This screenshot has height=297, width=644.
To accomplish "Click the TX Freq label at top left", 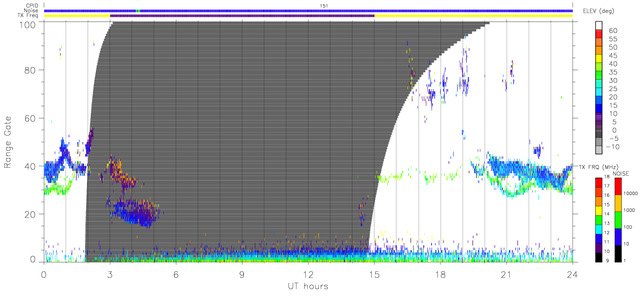I will [x=28, y=16].
